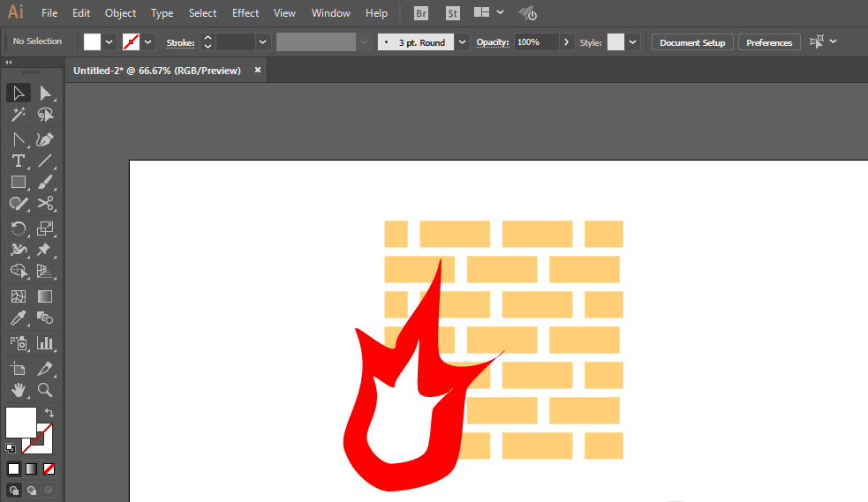Open the graphic Style dropdown
This screenshot has width=868, height=502.
coord(633,42)
